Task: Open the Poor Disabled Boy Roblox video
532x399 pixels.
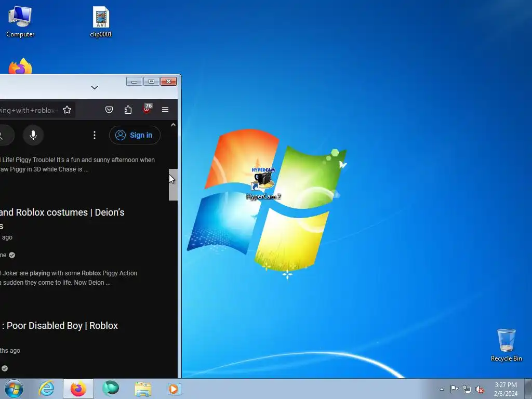Action: 59,325
